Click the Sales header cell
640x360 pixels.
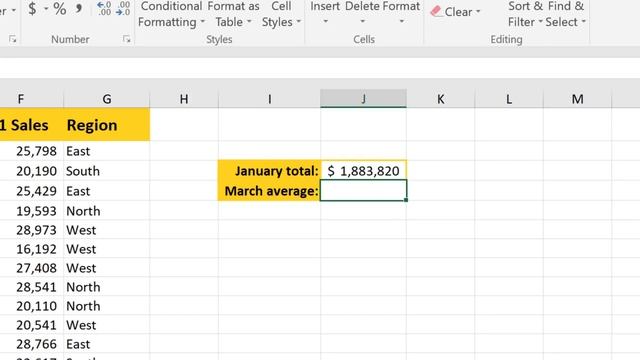click(32, 125)
